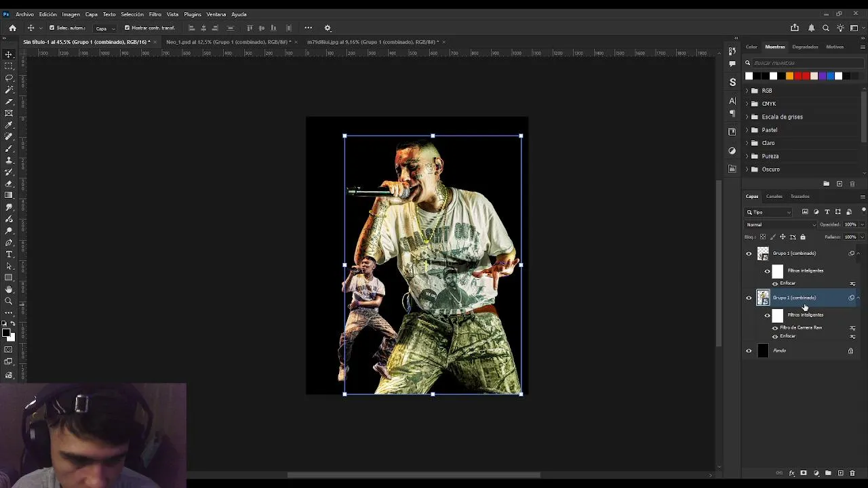Select the Eraser tool

(x=9, y=184)
